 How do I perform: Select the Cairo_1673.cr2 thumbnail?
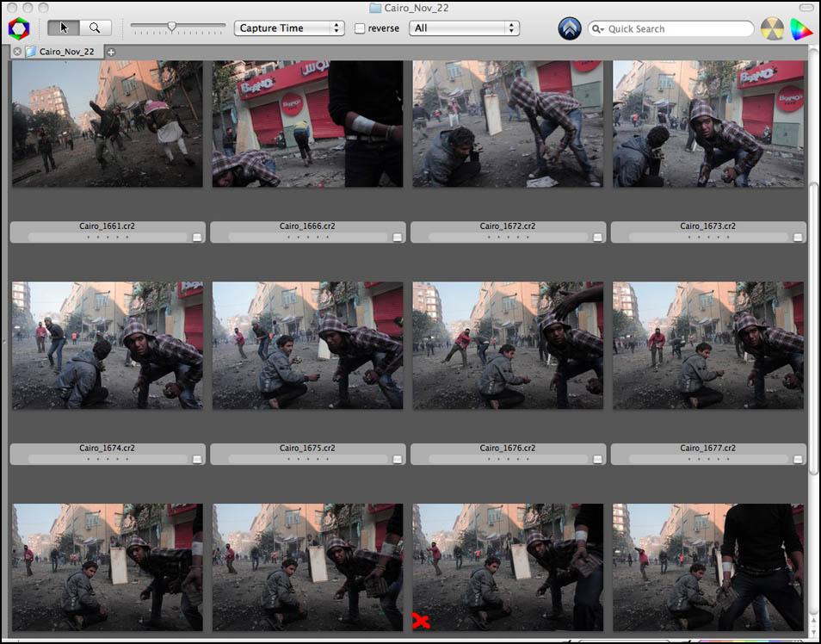tap(708, 124)
